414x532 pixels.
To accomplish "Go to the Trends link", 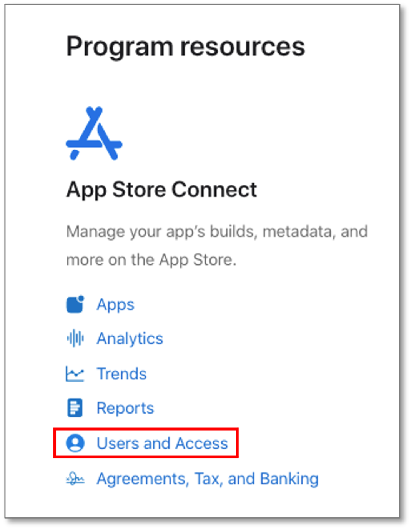I will coord(121,374).
